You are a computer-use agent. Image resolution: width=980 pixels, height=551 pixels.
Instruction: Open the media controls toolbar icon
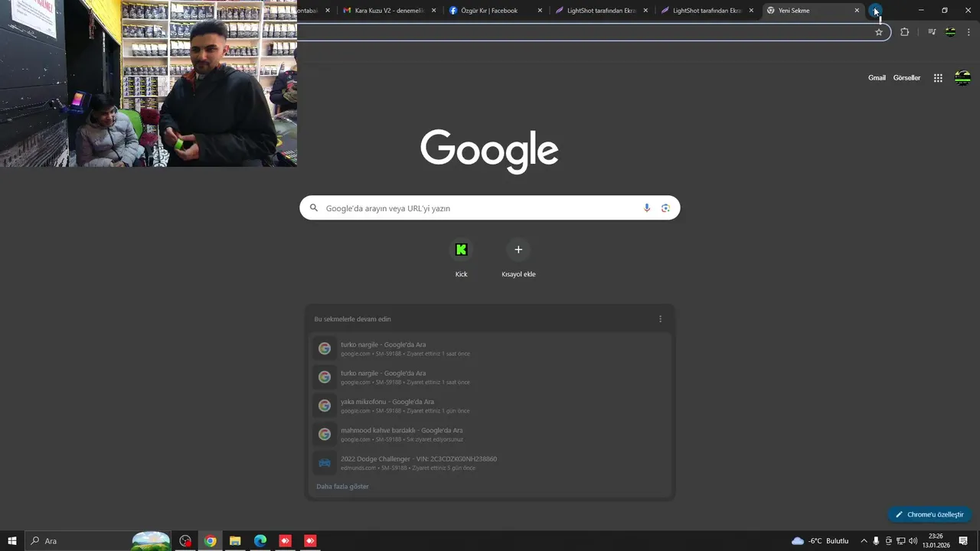click(932, 32)
